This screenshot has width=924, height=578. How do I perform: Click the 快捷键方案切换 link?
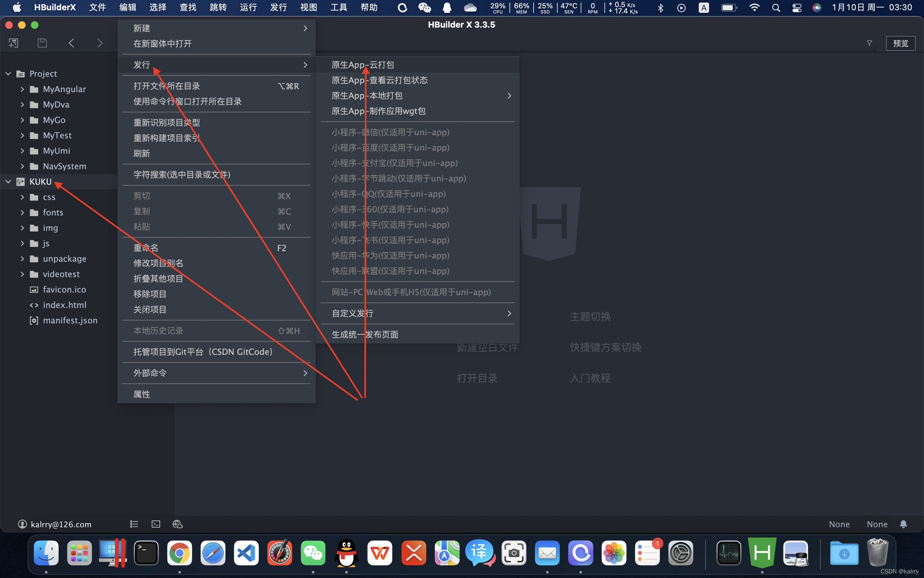[x=605, y=347]
